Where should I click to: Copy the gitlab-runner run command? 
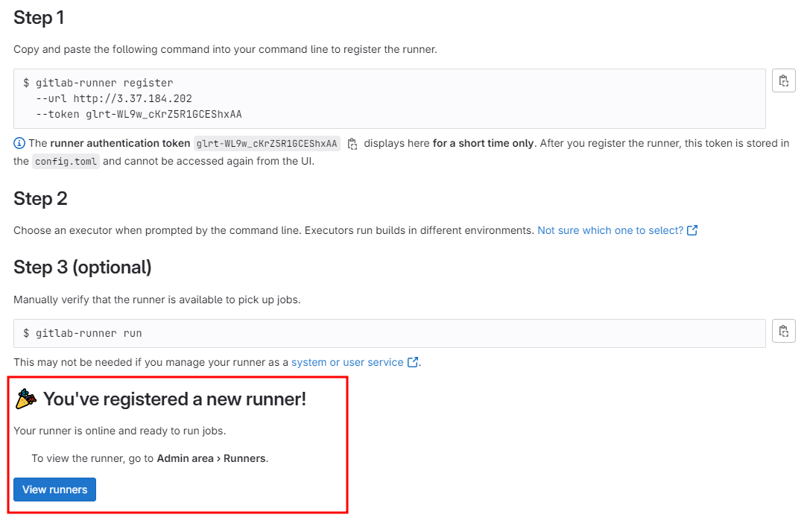pyautogui.click(x=783, y=331)
